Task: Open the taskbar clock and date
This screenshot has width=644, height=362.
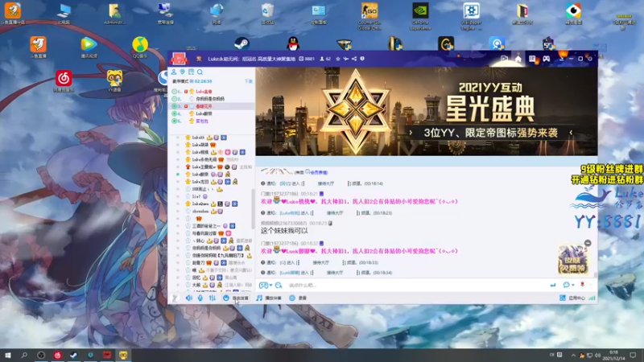Action: tap(613, 356)
